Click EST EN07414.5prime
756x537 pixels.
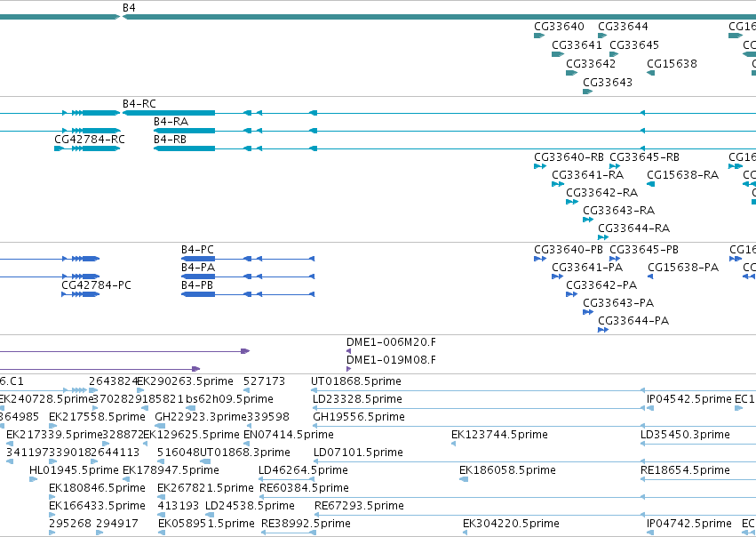coord(289,435)
